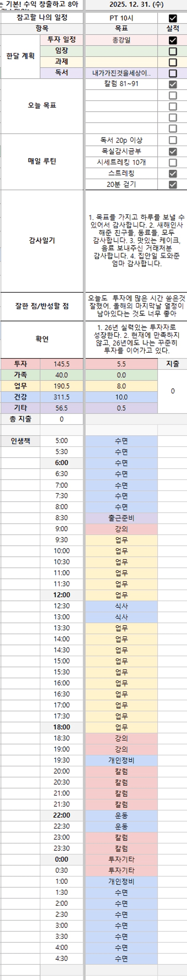Check the 임장 row checkbox
Image resolution: width=187 pixels, height=980 pixels.
click(173, 51)
